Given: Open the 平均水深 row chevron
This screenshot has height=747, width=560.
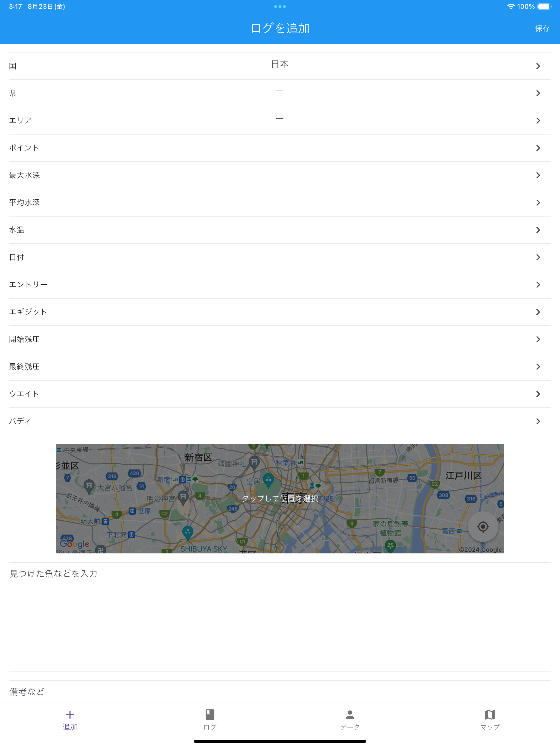Looking at the screenshot, I should pyautogui.click(x=538, y=203).
